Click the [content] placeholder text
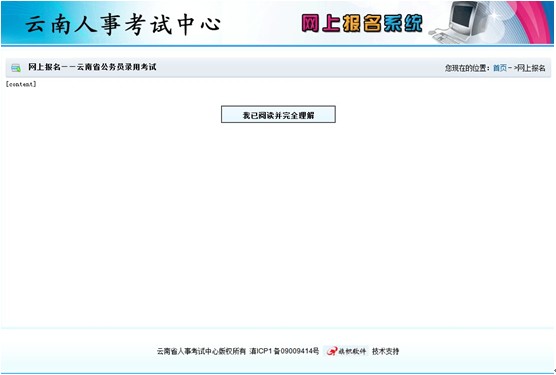The image size is (556, 375). (x=21, y=84)
